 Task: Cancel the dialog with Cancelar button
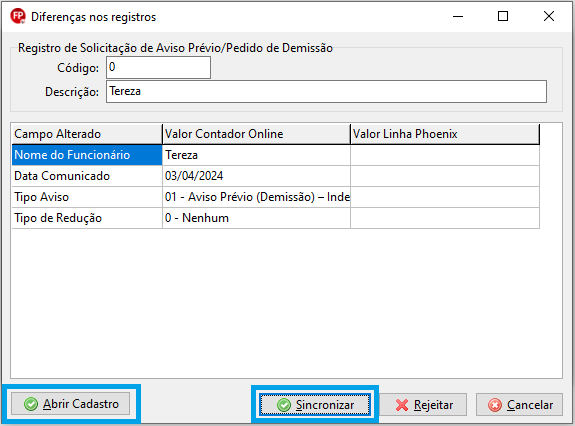point(519,405)
